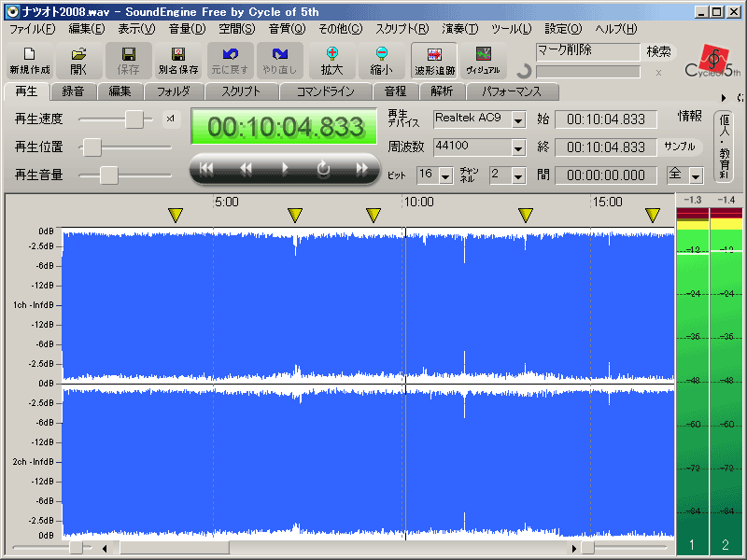The height and width of the screenshot is (560, 747).
Task: Expand the チャンネル 2 dropdown
Action: pos(518,175)
